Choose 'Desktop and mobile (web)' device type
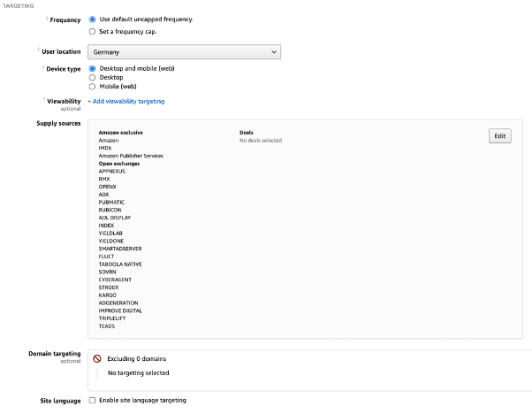Viewport: 532px width, 414px height. pyautogui.click(x=93, y=69)
